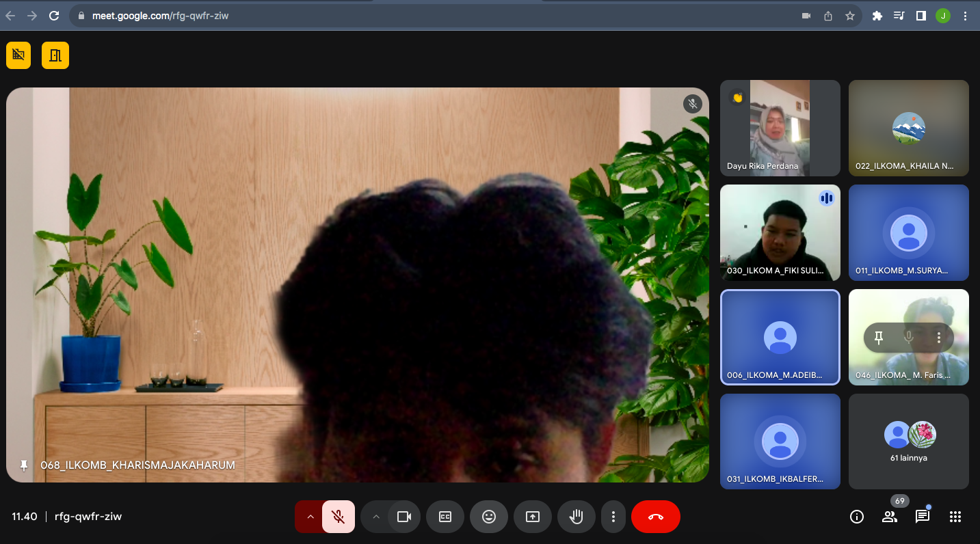Expand the video settings arrow
The height and width of the screenshot is (544, 980).
(375, 517)
